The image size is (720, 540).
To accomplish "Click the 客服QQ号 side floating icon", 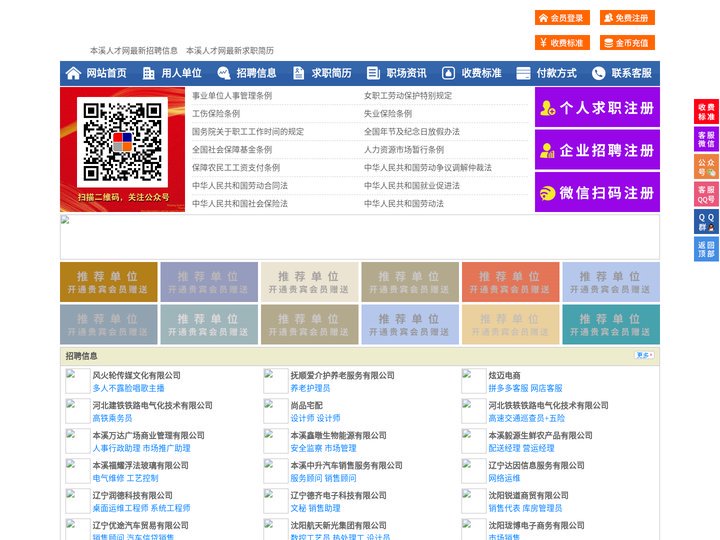I will tap(706, 194).
